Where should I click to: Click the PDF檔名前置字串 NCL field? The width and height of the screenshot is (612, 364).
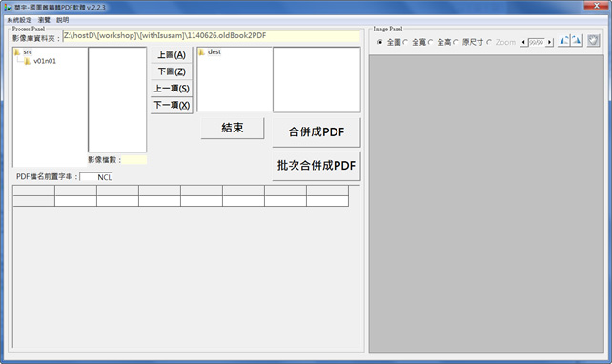coord(96,177)
